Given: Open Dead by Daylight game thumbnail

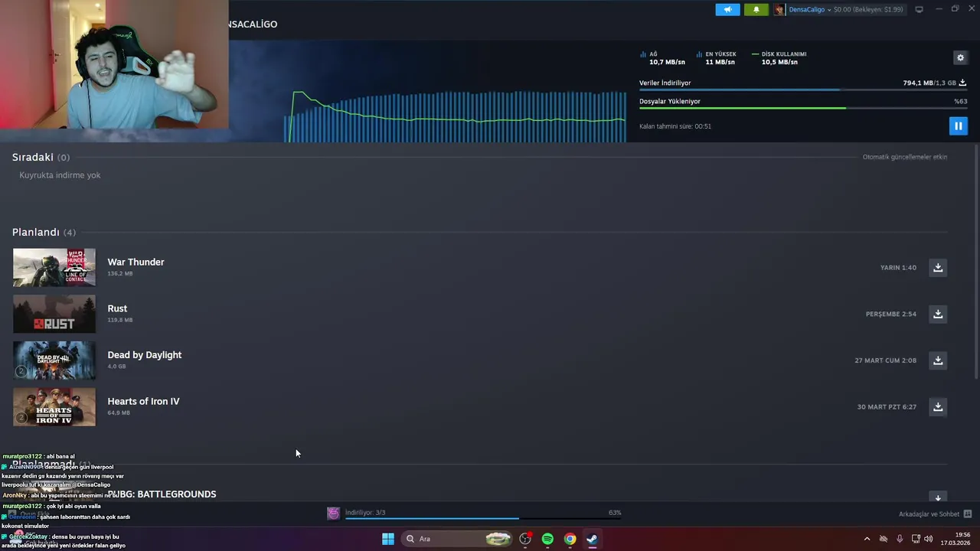Looking at the screenshot, I should click(54, 360).
